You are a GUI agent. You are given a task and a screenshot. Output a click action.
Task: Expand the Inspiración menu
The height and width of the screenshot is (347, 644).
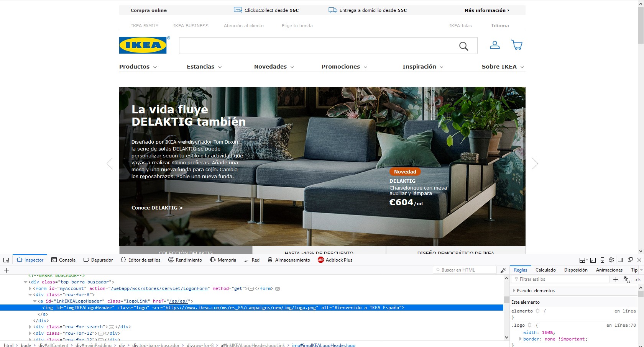(423, 67)
